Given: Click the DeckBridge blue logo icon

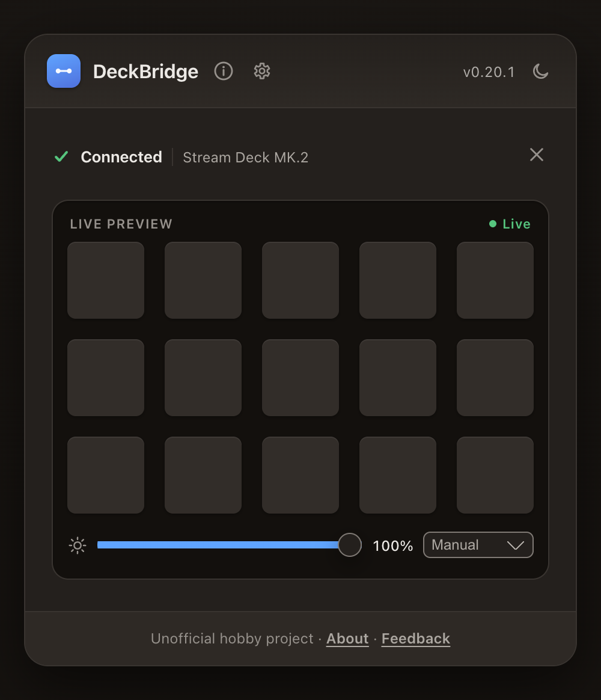Looking at the screenshot, I should pos(64,71).
